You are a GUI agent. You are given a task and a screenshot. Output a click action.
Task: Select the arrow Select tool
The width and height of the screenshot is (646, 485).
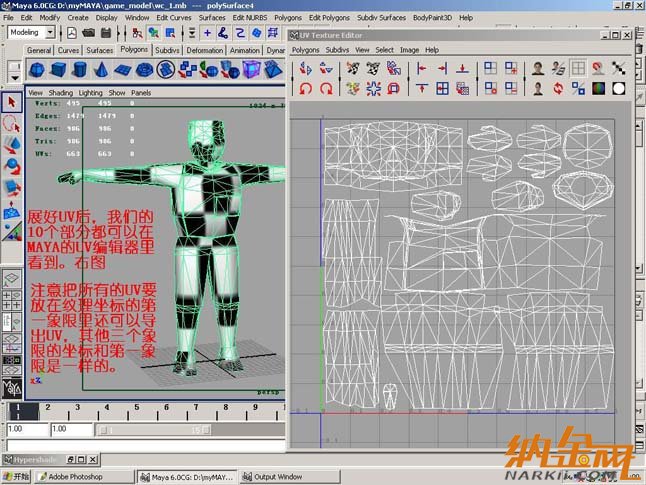pos(12,102)
